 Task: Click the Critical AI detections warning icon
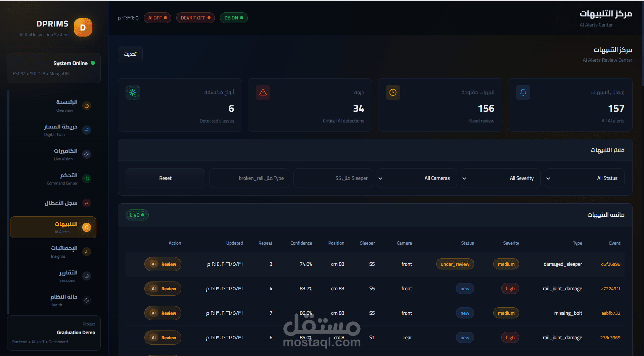click(x=263, y=93)
